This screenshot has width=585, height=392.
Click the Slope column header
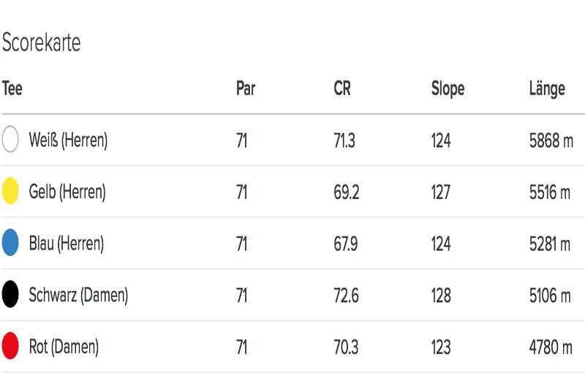point(448,89)
